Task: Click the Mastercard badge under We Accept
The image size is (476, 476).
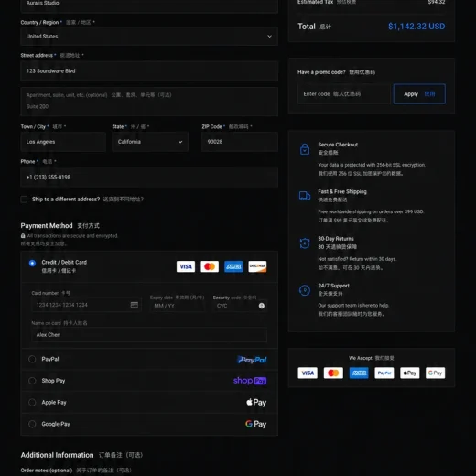Action: pyautogui.click(x=333, y=373)
